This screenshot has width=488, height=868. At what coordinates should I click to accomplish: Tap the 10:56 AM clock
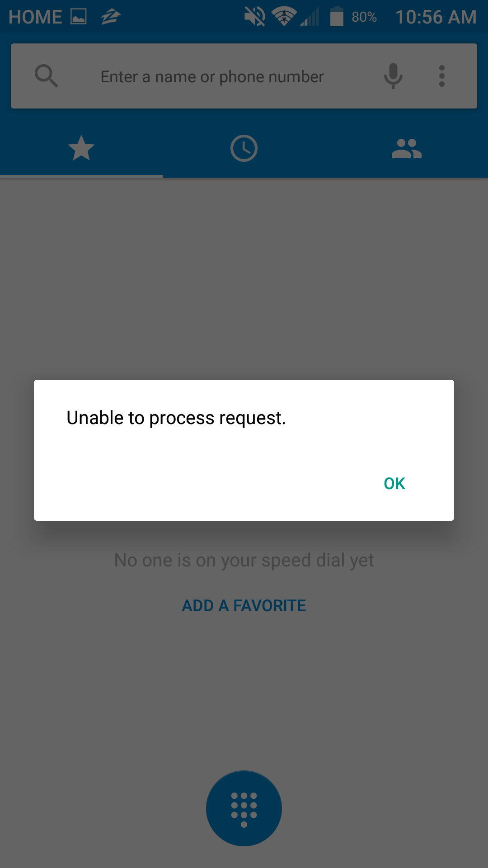pyautogui.click(x=436, y=17)
